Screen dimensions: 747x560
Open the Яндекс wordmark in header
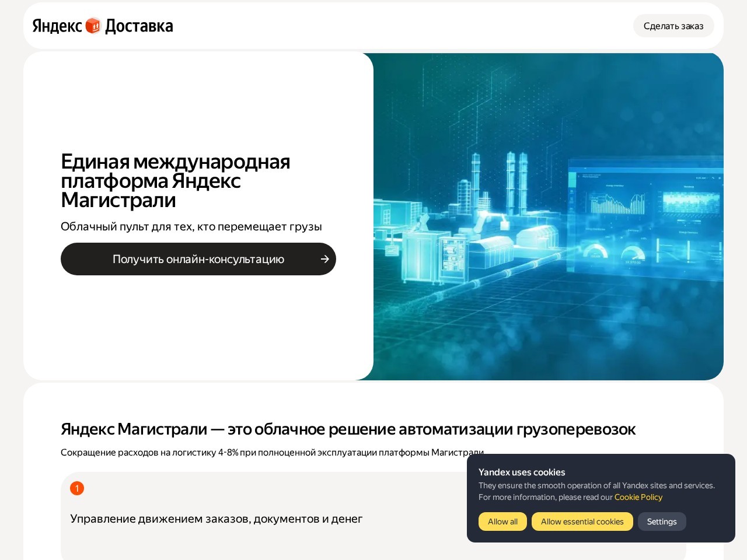coord(57,26)
